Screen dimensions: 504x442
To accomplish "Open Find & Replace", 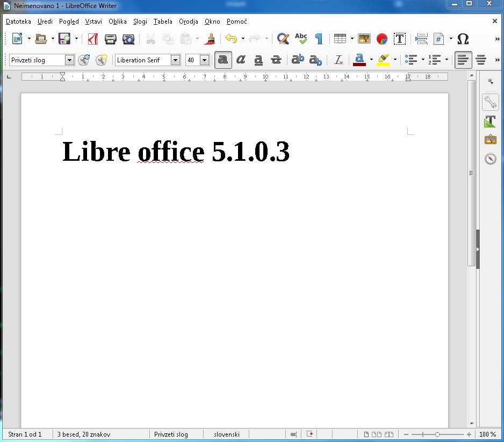I will pos(283,39).
